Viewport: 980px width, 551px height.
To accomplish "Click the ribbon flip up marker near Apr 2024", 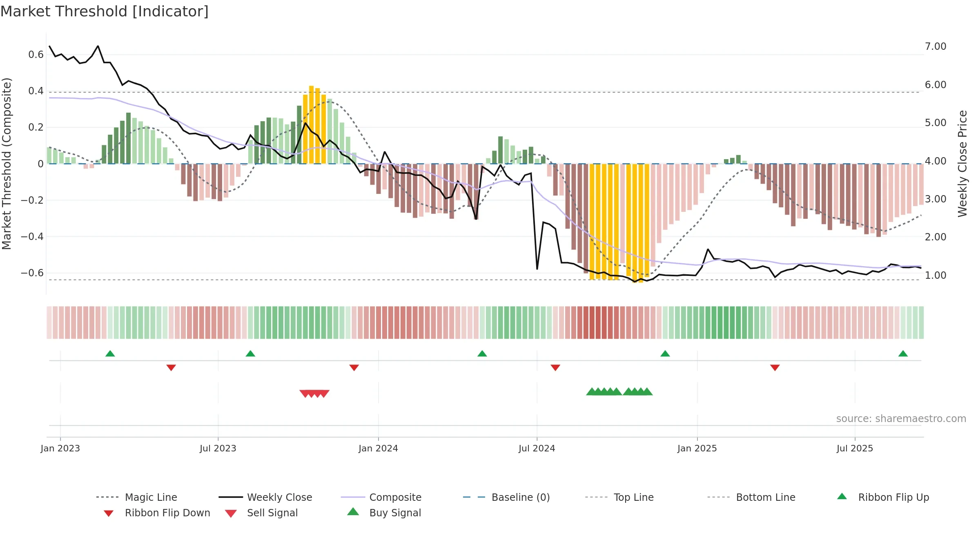I will click(x=482, y=353).
